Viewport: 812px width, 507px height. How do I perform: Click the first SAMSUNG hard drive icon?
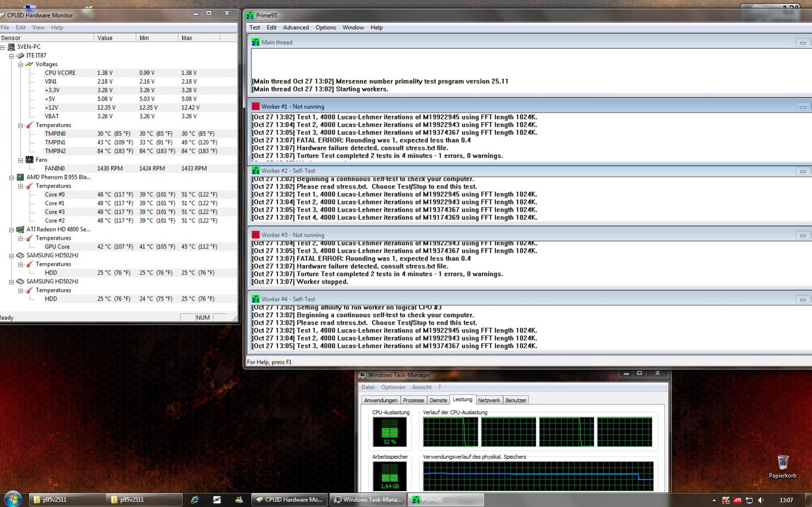tap(20, 256)
